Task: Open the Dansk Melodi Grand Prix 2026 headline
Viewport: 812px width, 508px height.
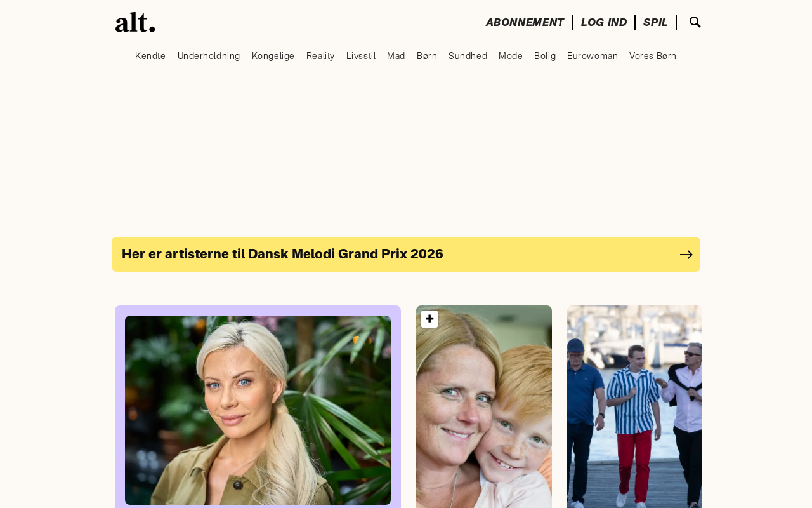Action: tap(282, 254)
